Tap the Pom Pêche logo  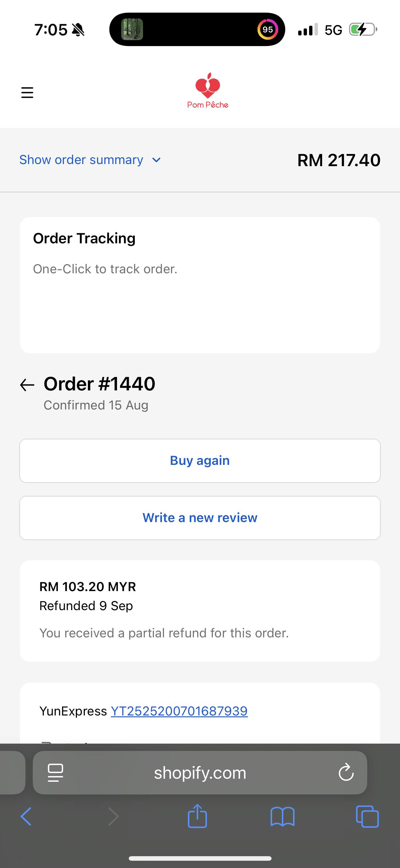pos(208,90)
